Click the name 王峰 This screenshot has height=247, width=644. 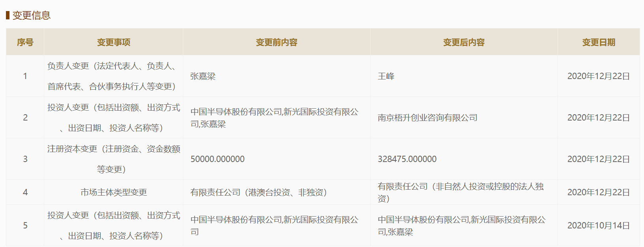tap(386, 76)
